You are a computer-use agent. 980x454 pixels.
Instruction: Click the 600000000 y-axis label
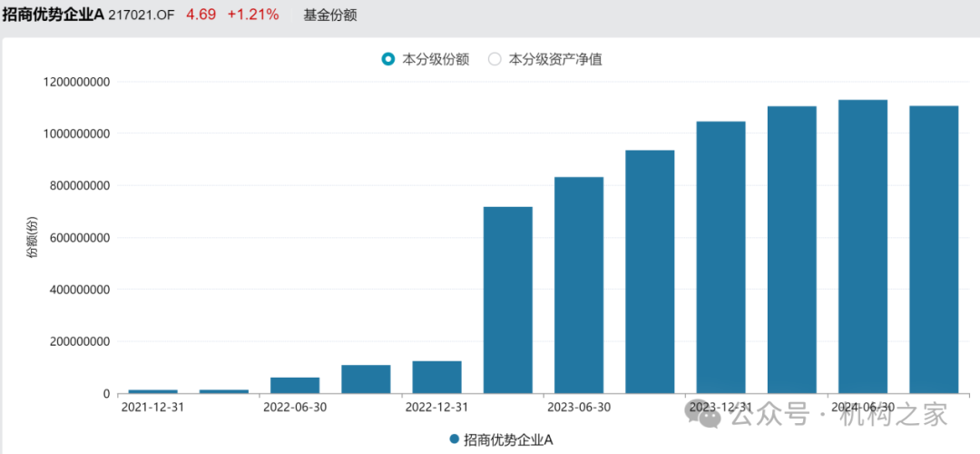[80, 238]
